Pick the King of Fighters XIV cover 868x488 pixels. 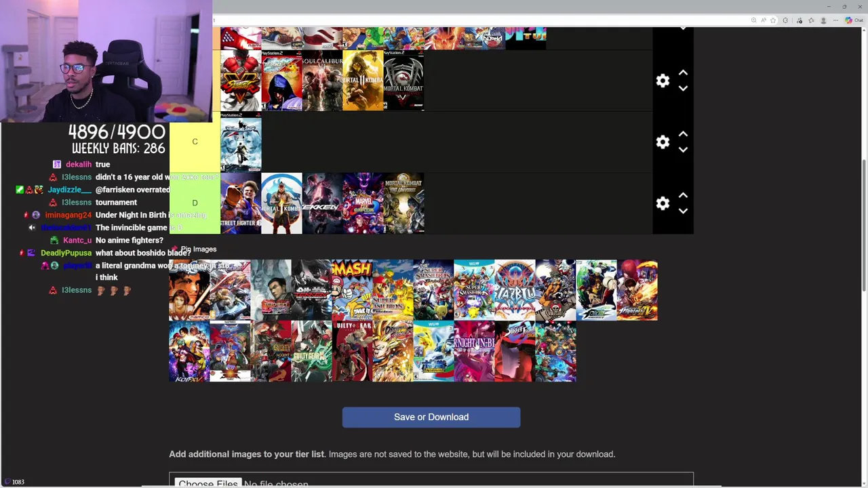pos(637,290)
